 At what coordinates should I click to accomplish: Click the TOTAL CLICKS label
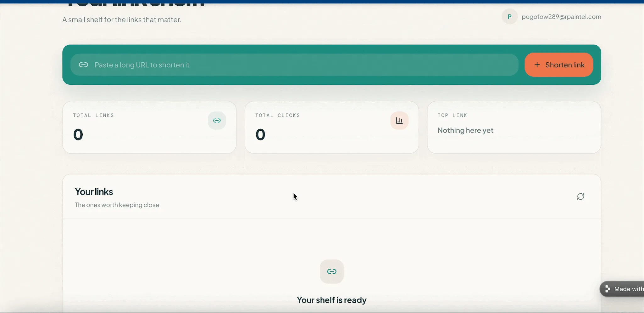[x=278, y=115]
